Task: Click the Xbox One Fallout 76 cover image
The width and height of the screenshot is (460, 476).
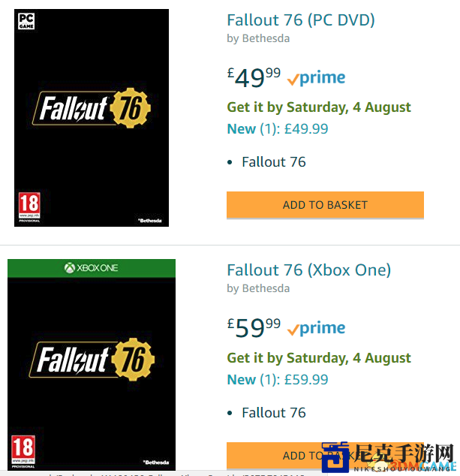Action: click(x=92, y=365)
